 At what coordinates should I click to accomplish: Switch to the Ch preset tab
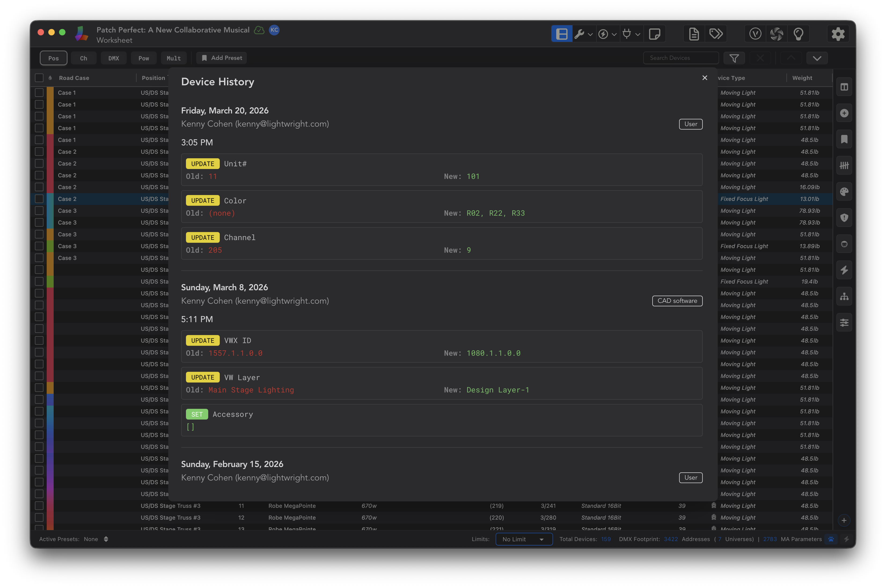tap(84, 58)
